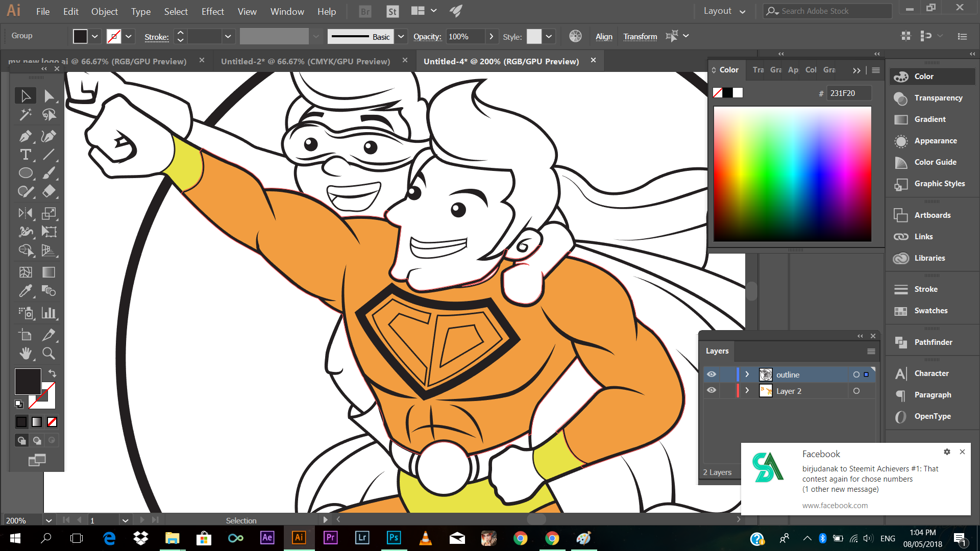The image size is (980, 551).
Task: Expand Layer 2 contents
Action: click(747, 391)
